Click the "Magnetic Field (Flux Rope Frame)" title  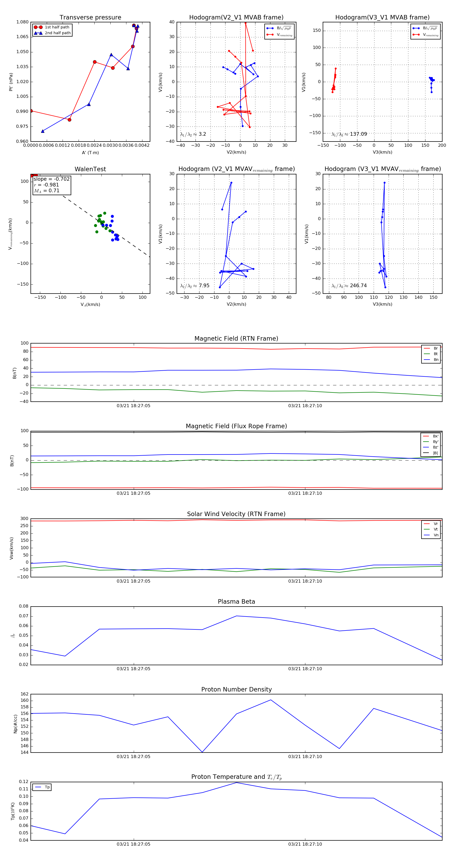(236, 426)
